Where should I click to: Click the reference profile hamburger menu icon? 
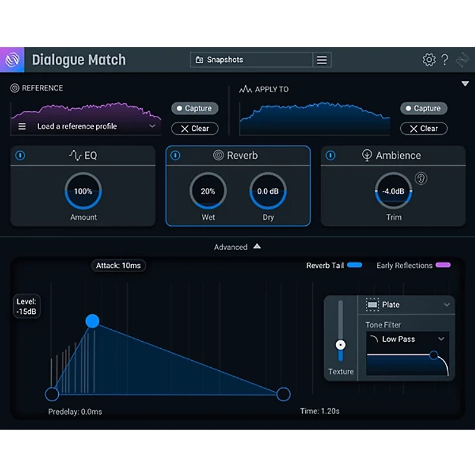click(x=22, y=126)
